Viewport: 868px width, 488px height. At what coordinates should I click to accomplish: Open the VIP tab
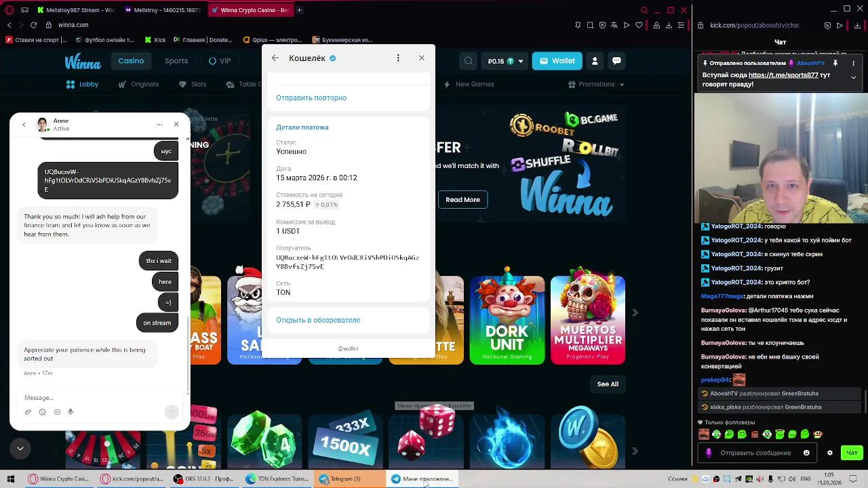220,61
